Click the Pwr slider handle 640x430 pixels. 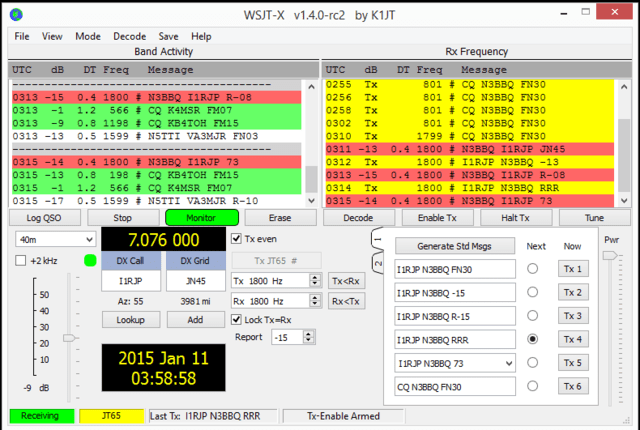tap(610, 256)
